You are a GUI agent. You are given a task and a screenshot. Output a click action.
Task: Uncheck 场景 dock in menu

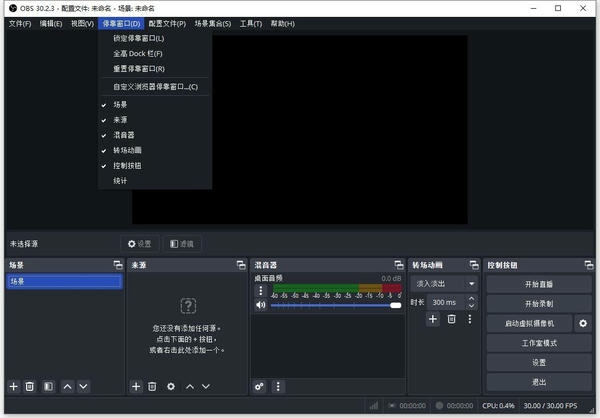tap(155, 104)
